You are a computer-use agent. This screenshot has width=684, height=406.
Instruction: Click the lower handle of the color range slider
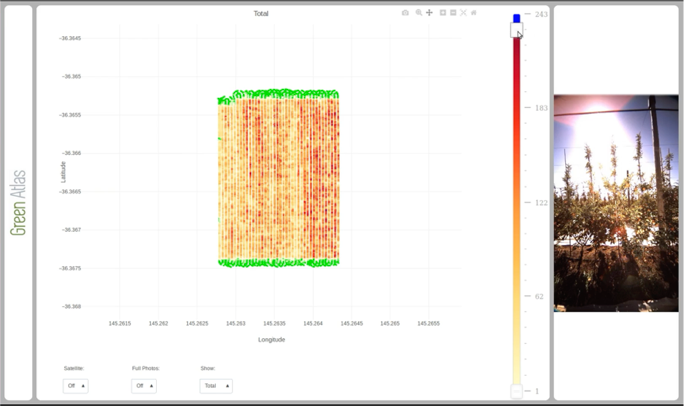(x=516, y=391)
